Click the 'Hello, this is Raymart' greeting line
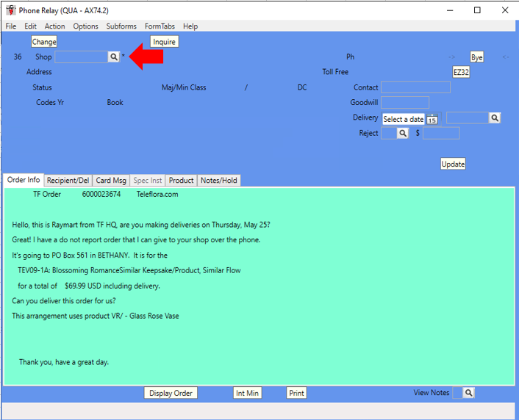 [x=141, y=225]
